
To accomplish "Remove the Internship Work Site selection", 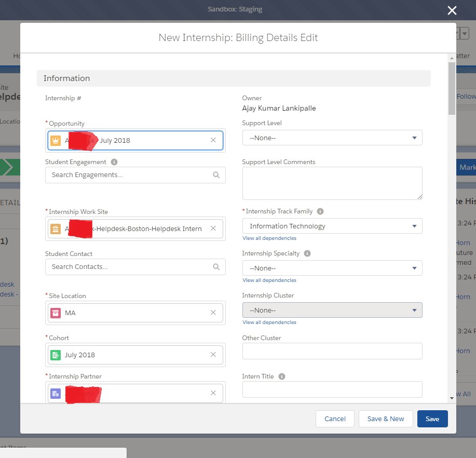I will coord(213,228).
